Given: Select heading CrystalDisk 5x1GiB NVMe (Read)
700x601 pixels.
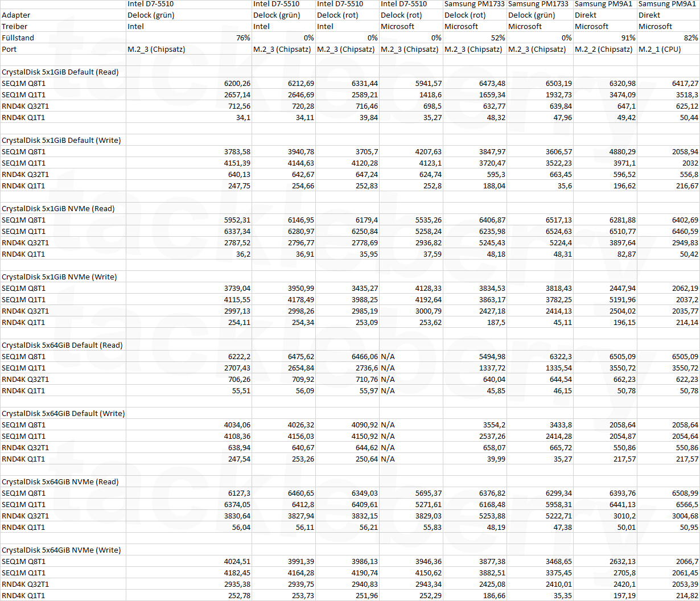Looking at the screenshot, I should (58, 209).
